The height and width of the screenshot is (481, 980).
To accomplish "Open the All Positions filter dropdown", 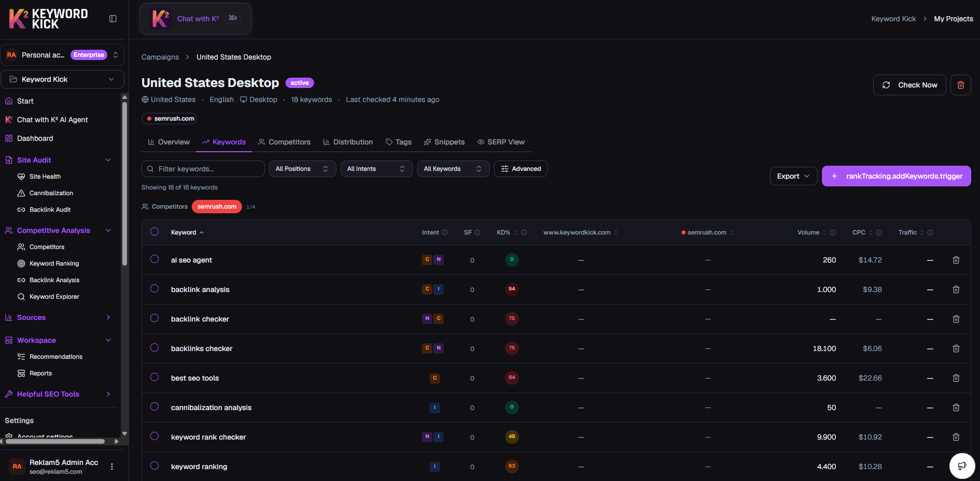I will click(302, 169).
